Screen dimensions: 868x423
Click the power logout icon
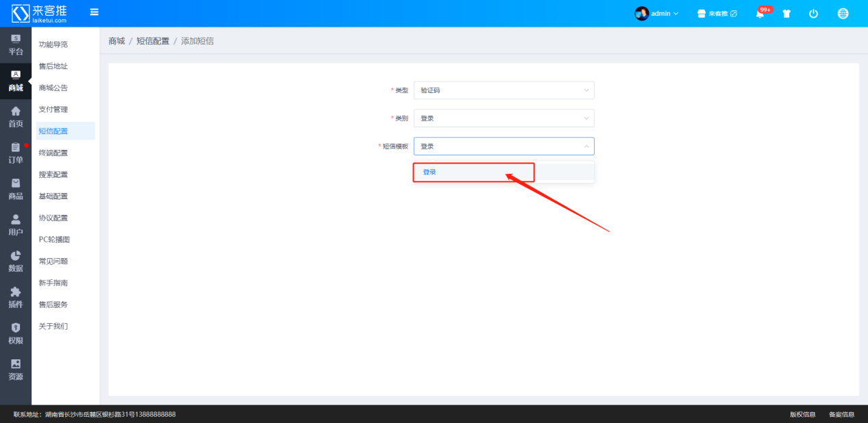(x=813, y=14)
